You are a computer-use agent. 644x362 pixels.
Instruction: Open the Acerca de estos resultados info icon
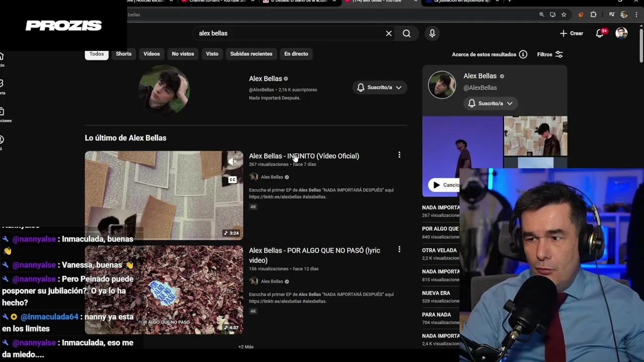523,54
